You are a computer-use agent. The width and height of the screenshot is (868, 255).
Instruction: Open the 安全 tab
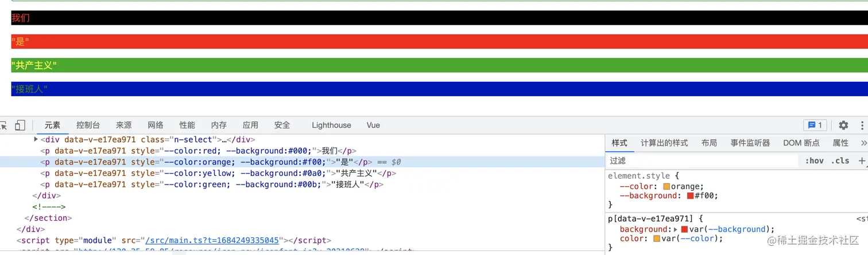[282, 125]
